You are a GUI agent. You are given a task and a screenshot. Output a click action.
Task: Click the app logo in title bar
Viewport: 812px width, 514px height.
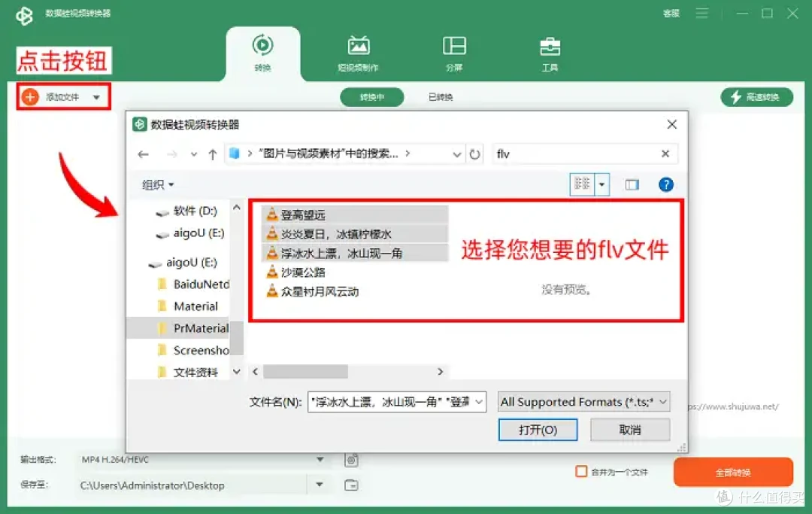24,16
